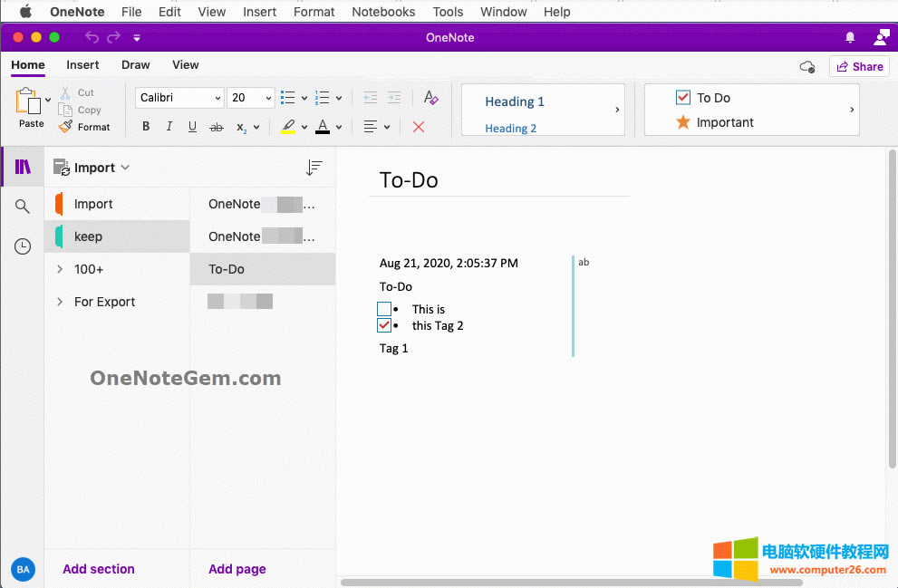Image resolution: width=898 pixels, height=588 pixels.
Task: Click the Share button
Action: [x=858, y=66]
